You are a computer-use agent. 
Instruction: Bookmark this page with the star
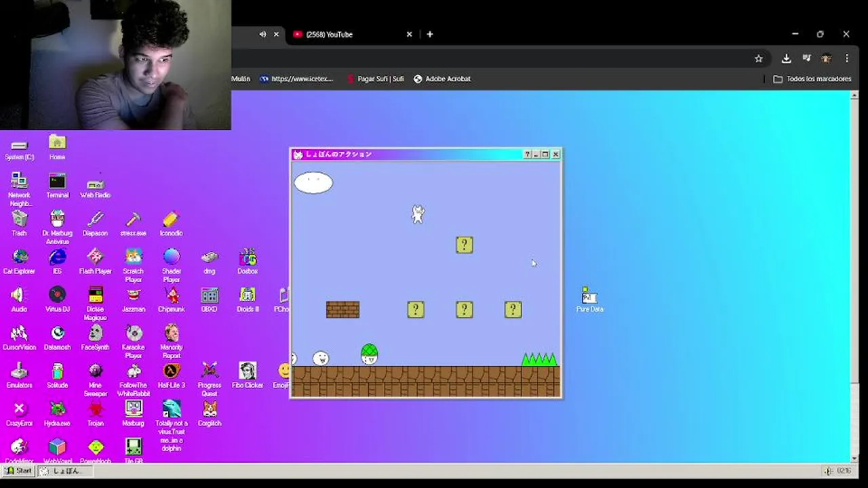(758, 58)
